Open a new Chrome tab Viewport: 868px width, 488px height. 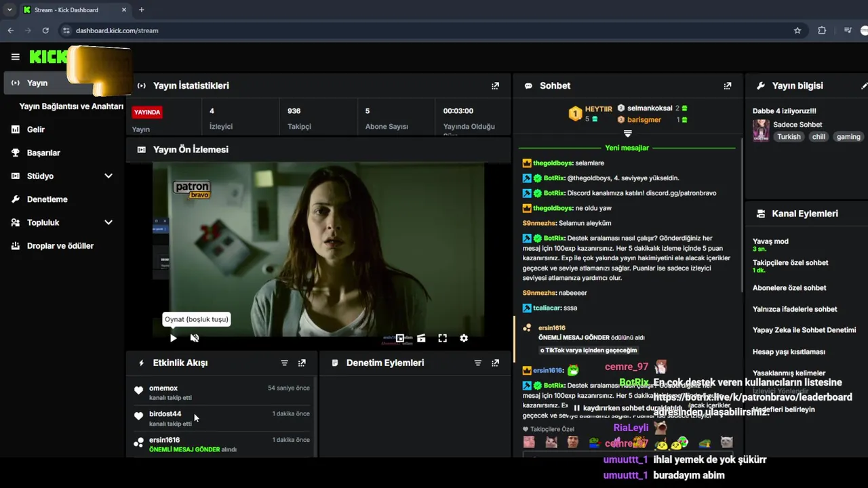coord(141,9)
